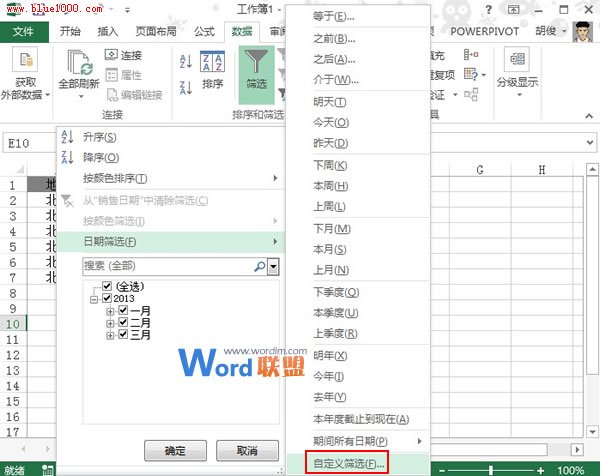Image resolution: width=600 pixels, height=476 pixels.
Task: Switch to the 公式 Formulas tab
Action: click(204, 31)
